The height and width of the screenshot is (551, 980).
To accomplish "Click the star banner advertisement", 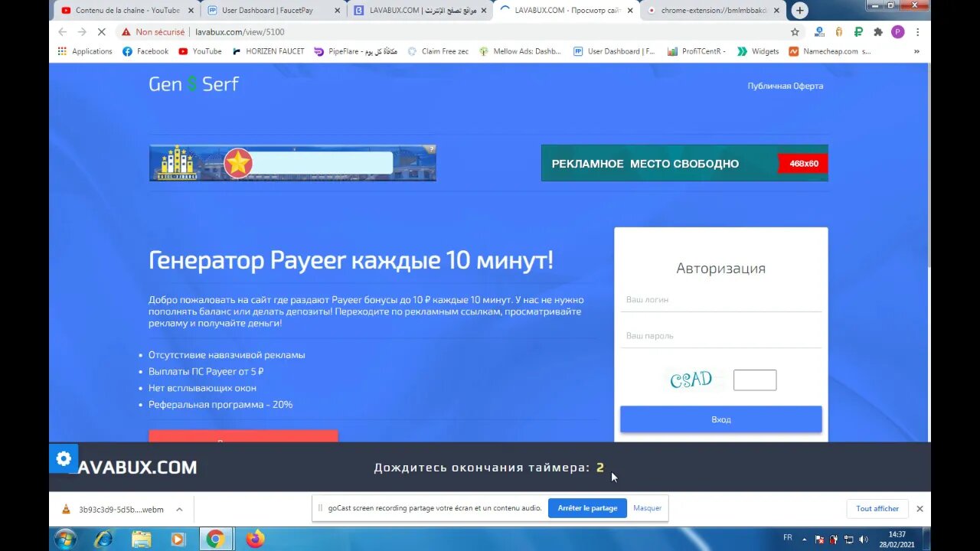I will [x=292, y=163].
